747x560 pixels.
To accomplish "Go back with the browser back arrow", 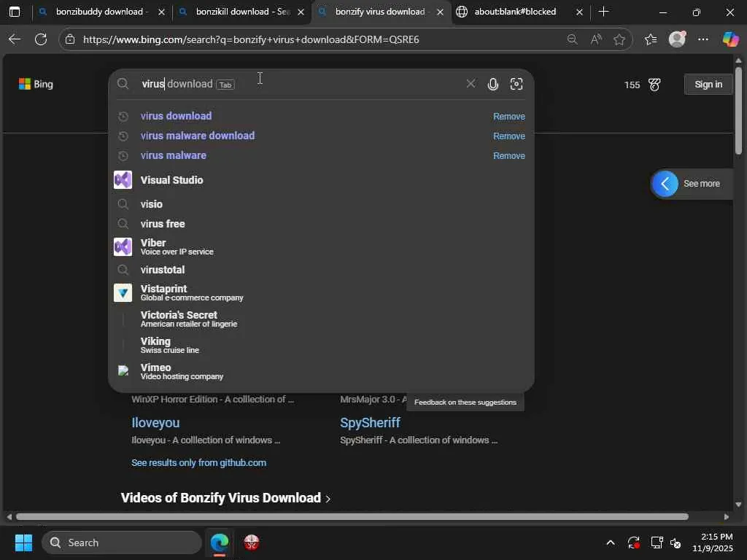I will [15, 39].
